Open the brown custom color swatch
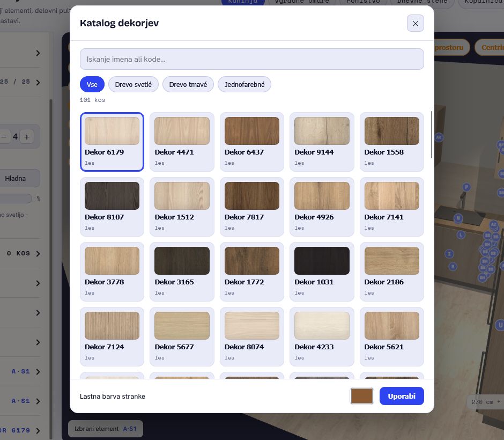Viewport: 504px width, 440px height. 361,396
